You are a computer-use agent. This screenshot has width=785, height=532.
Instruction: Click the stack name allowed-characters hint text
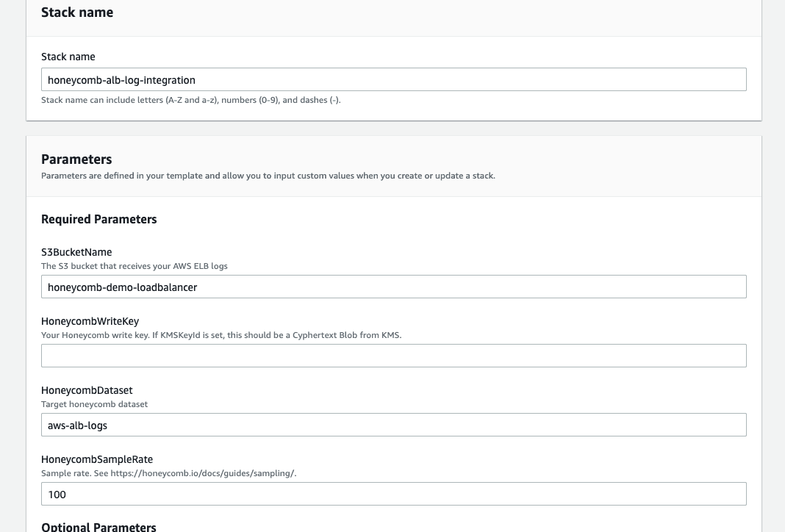tap(190, 100)
